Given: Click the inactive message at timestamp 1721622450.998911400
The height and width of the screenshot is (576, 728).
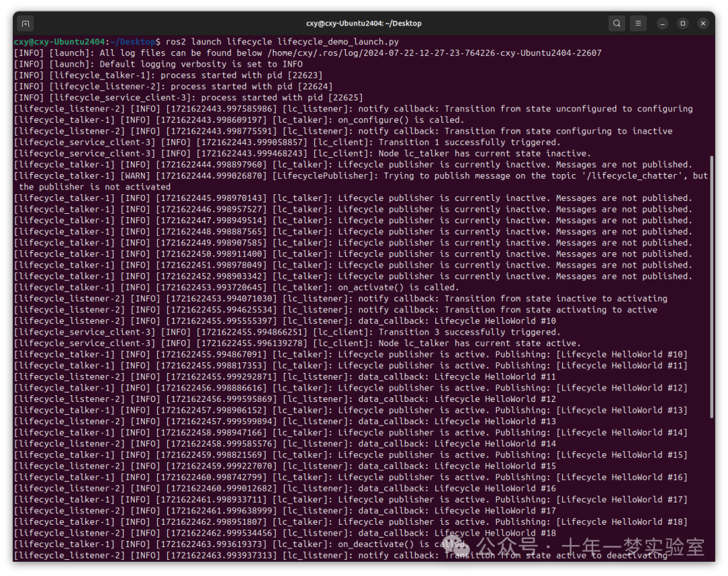Looking at the screenshot, I should pyautogui.click(x=353, y=254).
